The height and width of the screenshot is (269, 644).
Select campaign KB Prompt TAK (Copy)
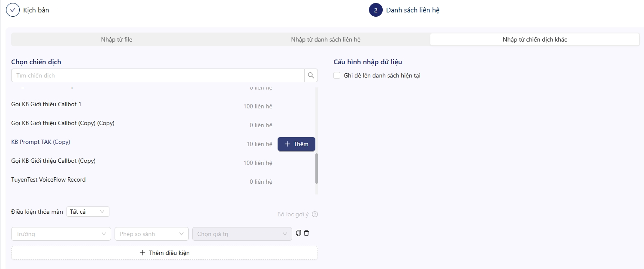click(x=41, y=142)
